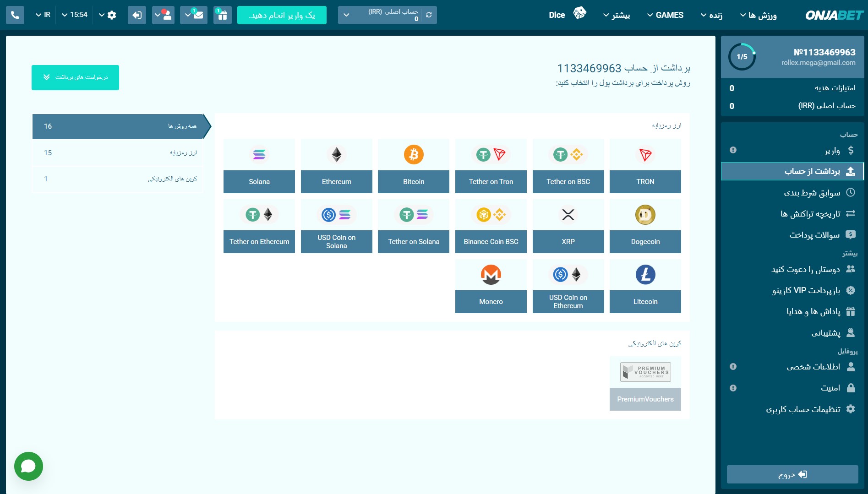The width and height of the screenshot is (868, 494).
Task: Open سوابق شرط بندی bet history
Action: [792, 193]
